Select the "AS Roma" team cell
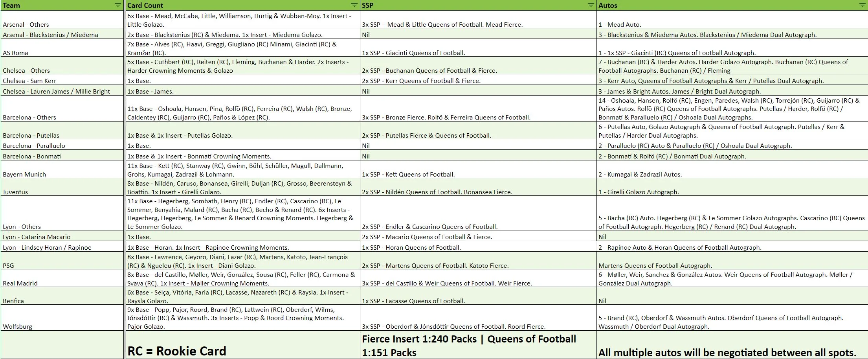Screen dimensions: 868x359 [63, 48]
